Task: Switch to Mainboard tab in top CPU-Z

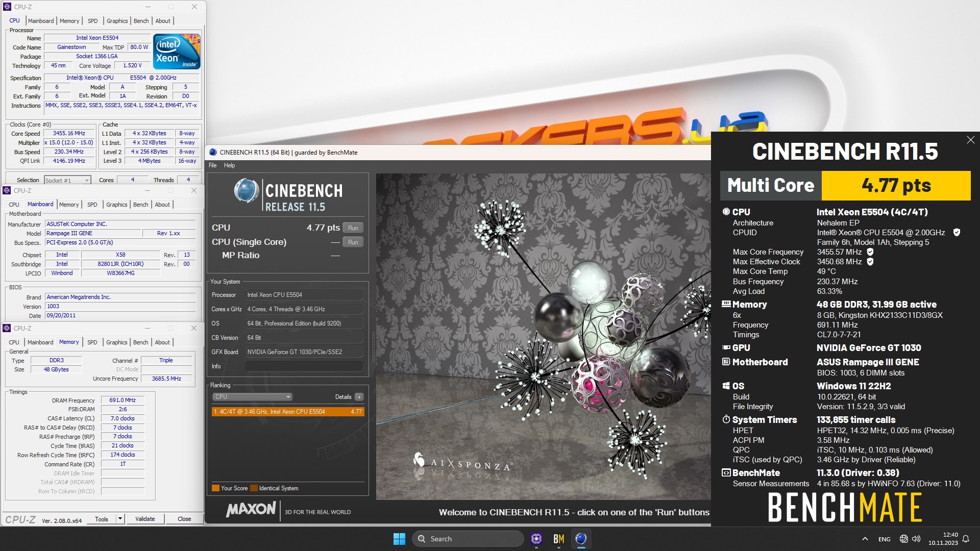Action: 41,21
